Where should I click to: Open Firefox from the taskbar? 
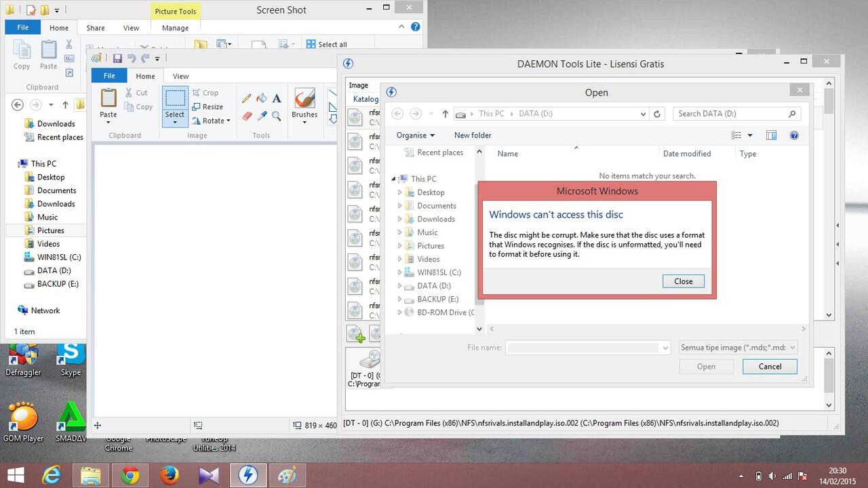[170, 475]
